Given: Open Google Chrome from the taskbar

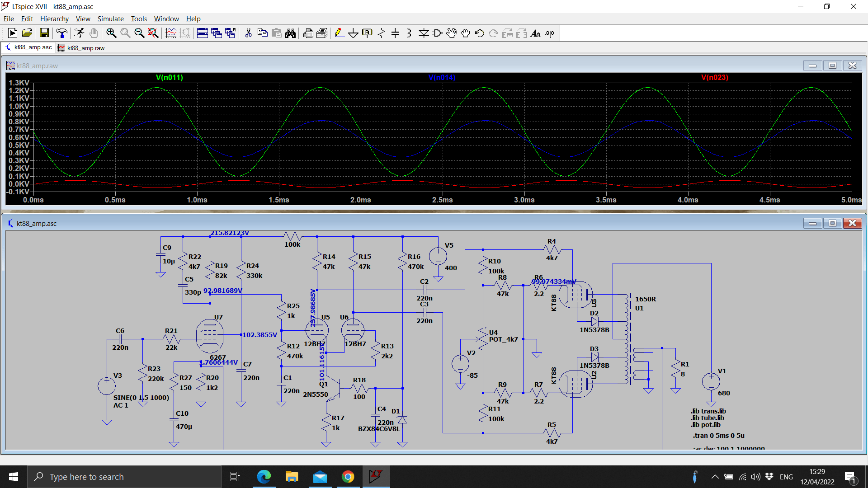Looking at the screenshot, I should pyautogui.click(x=348, y=477).
